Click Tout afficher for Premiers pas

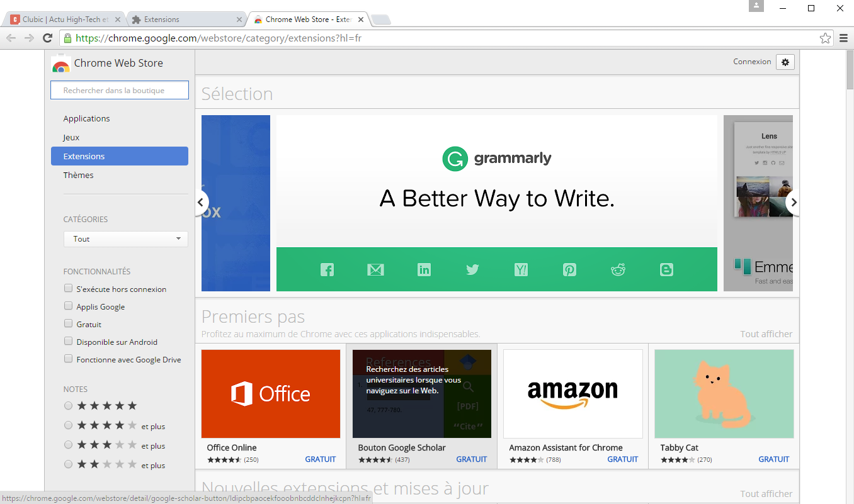click(x=766, y=333)
